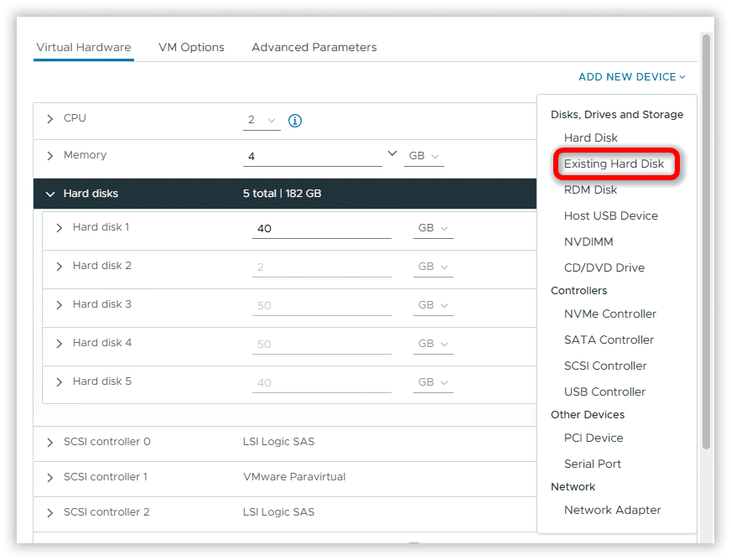
Task: Add a Network Adapter device
Action: coord(612,511)
